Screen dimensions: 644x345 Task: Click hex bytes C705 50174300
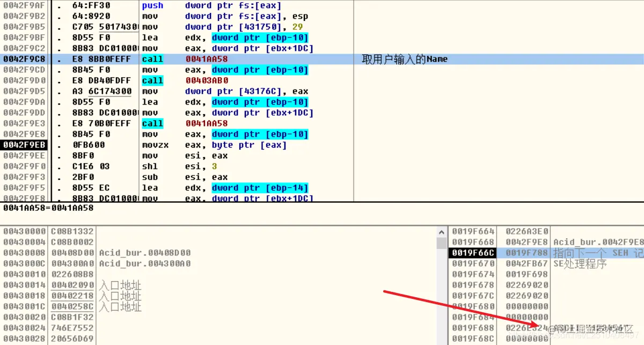(x=106, y=27)
